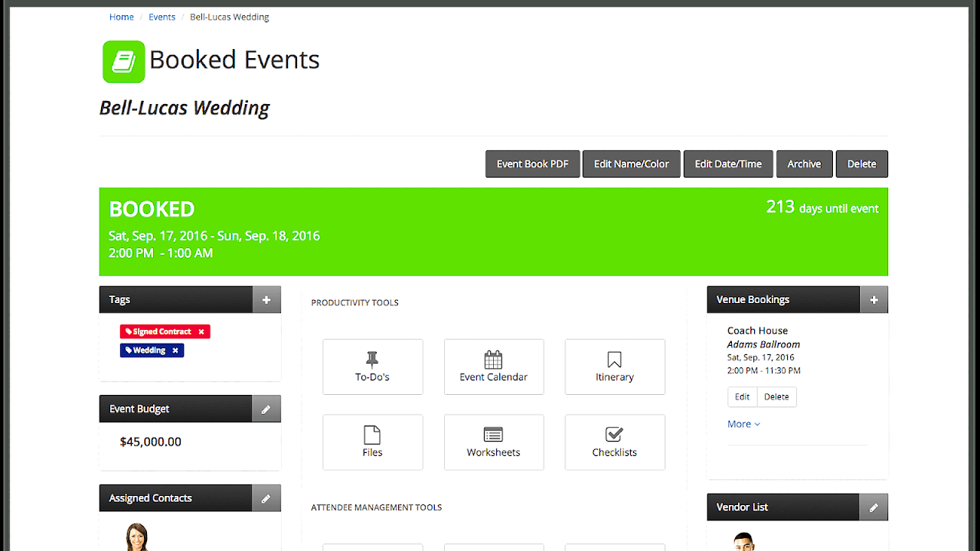The height and width of the screenshot is (551, 980).
Task: Delete the Coach House venue booking
Action: (776, 396)
